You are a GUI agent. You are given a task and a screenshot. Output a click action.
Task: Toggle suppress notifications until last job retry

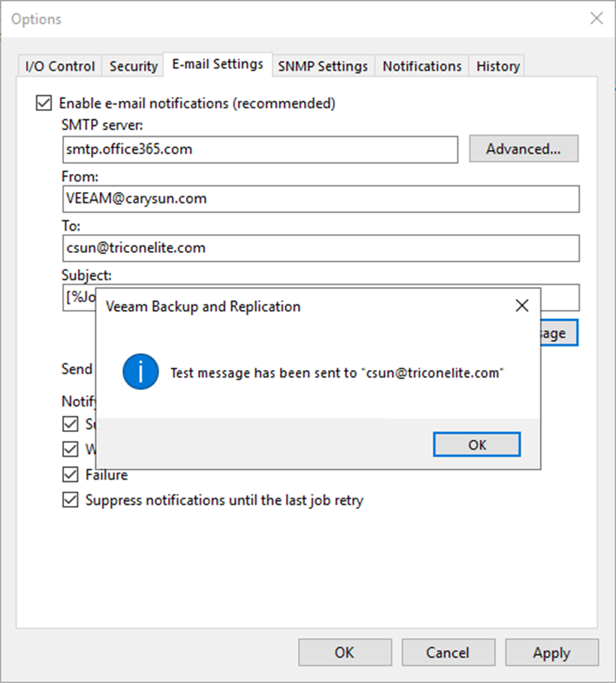pyautogui.click(x=70, y=500)
